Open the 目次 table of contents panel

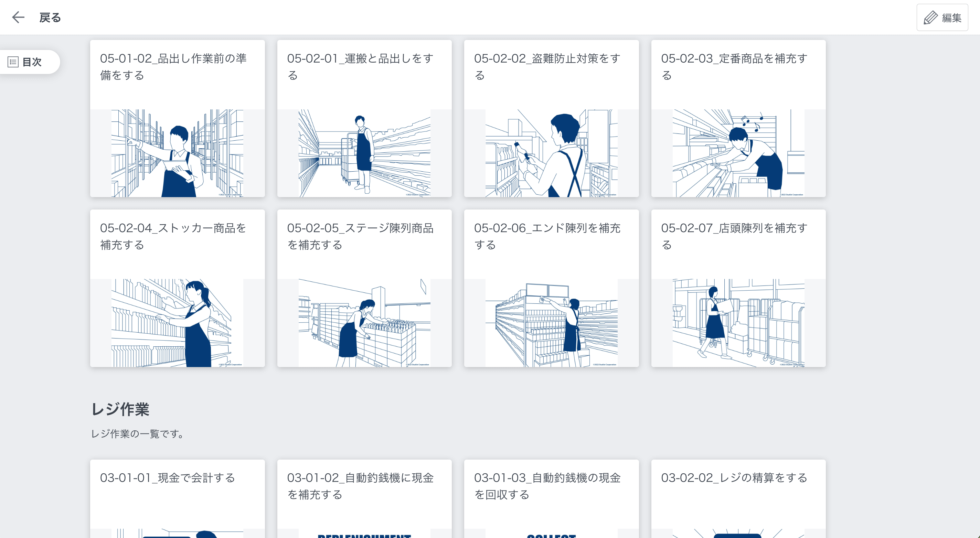[x=30, y=62]
